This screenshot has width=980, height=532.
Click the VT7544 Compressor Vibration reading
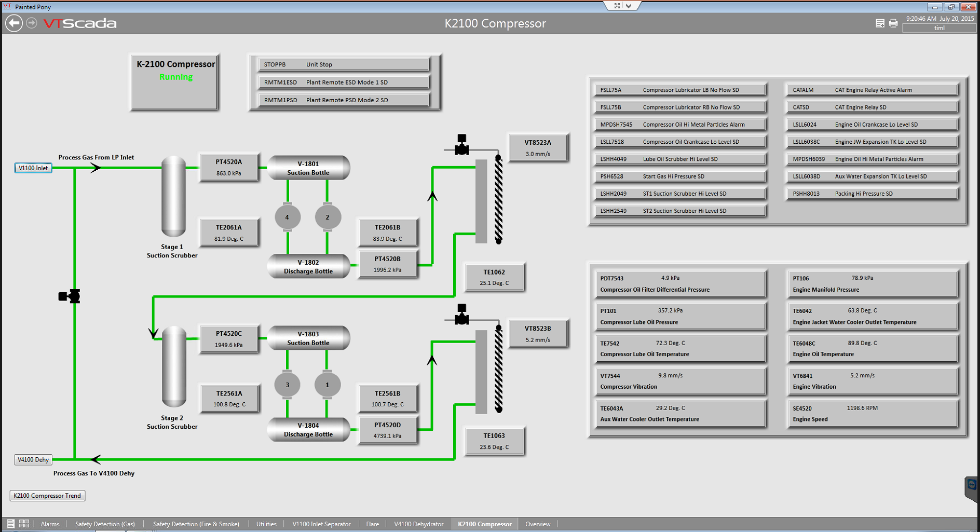click(x=679, y=380)
